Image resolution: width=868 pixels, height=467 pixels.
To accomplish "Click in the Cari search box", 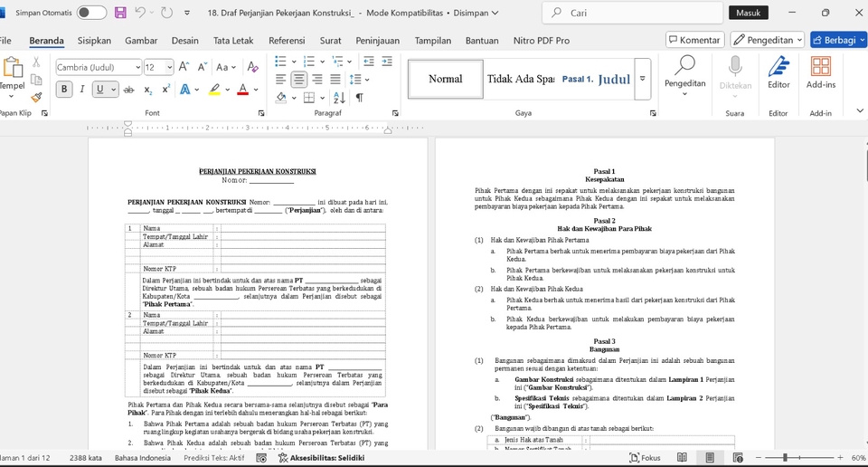I will click(x=632, y=13).
